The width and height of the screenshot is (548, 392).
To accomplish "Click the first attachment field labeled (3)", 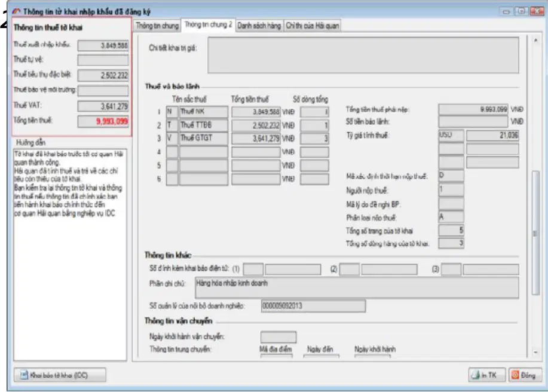I will tap(451, 269).
